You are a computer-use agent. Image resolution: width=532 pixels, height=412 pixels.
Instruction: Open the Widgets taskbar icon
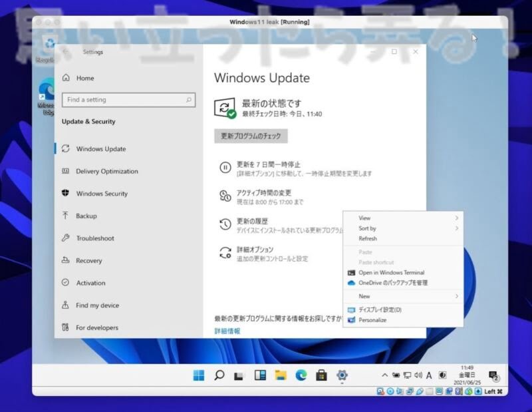(260, 375)
